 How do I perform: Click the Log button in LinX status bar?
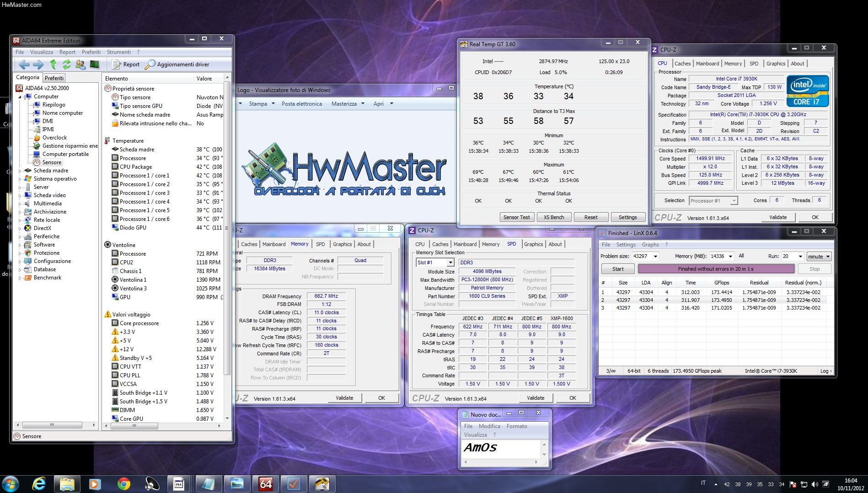pos(825,371)
